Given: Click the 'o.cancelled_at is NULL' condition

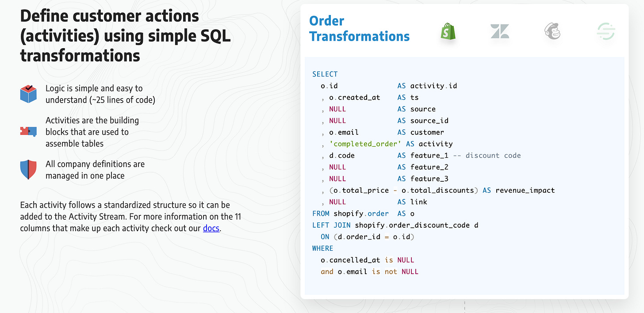Looking at the screenshot, I should pyautogui.click(x=368, y=260).
